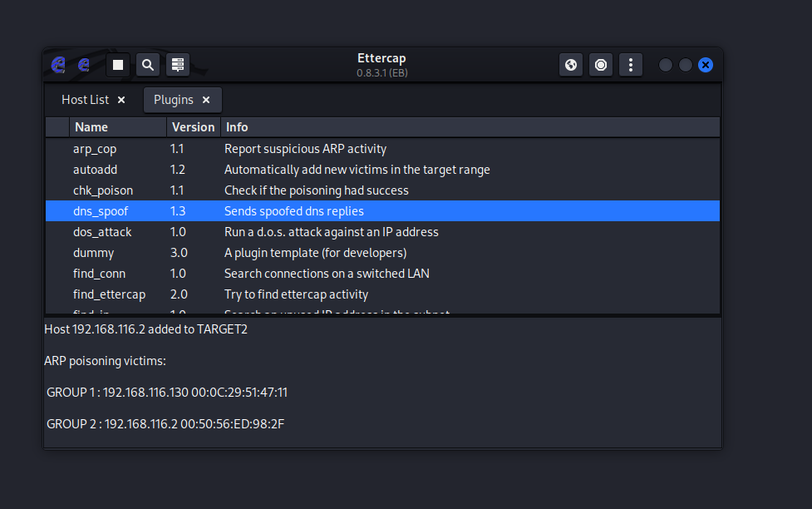This screenshot has width=812, height=509.
Task: Close the Host List tab
Action: [121, 100]
